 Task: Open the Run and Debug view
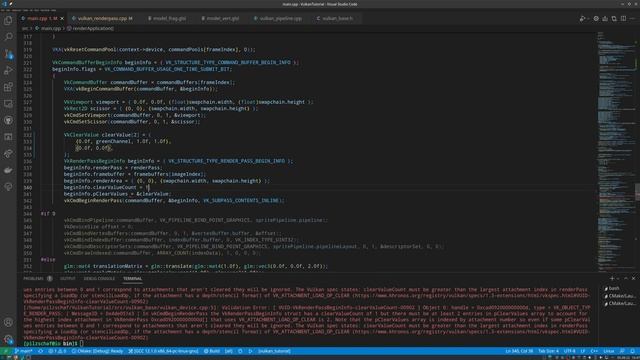coord(8,71)
